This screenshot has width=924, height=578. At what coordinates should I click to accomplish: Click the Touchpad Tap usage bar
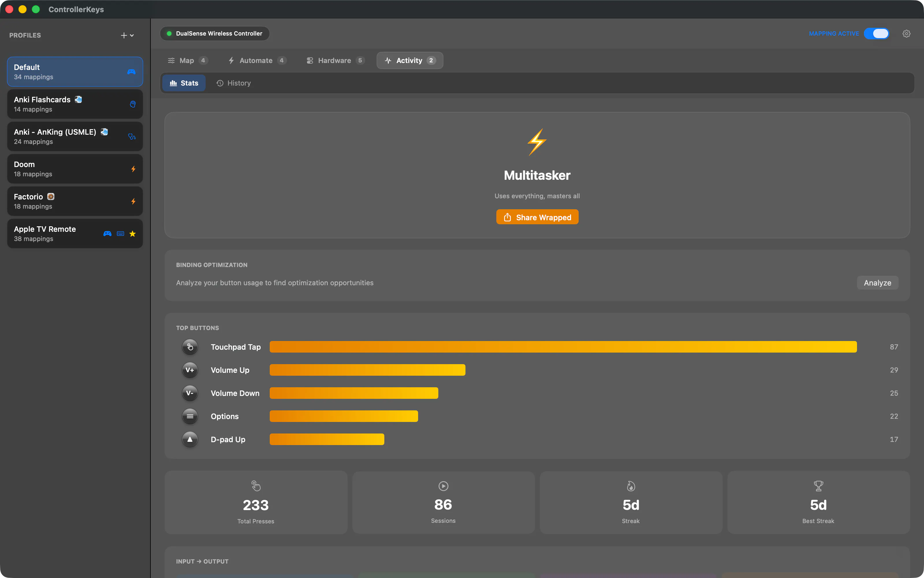[x=563, y=347]
